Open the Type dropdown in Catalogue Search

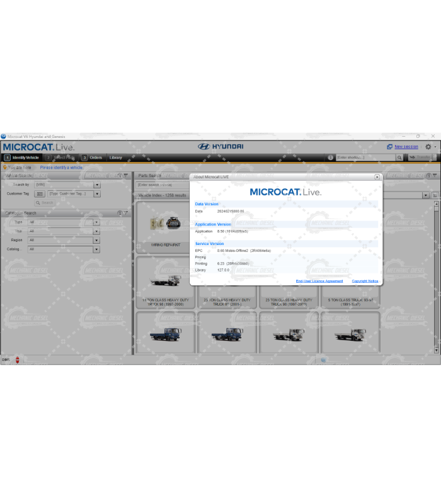(96, 222)
